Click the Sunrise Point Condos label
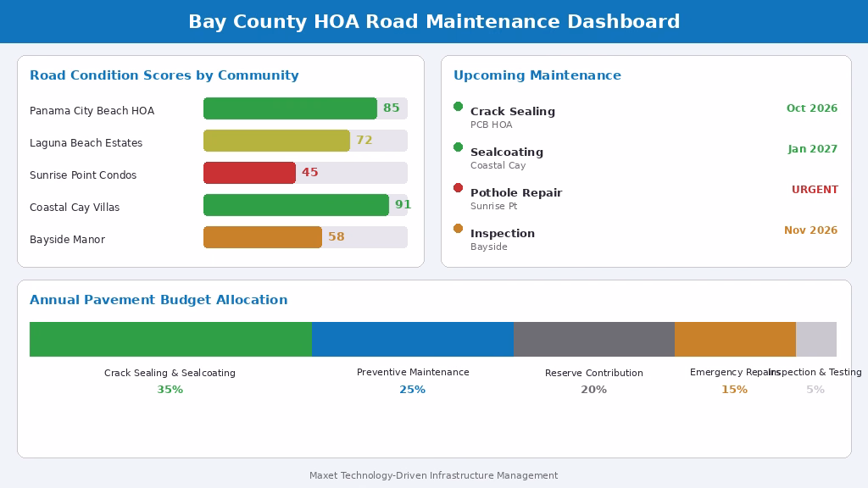Viewport: 868px width, 488px height. 83,175
